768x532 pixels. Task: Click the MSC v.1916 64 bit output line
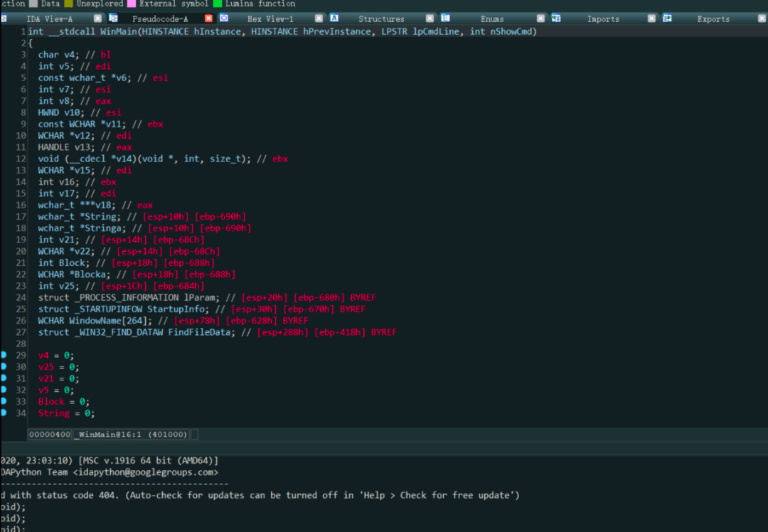click(110, 460)
